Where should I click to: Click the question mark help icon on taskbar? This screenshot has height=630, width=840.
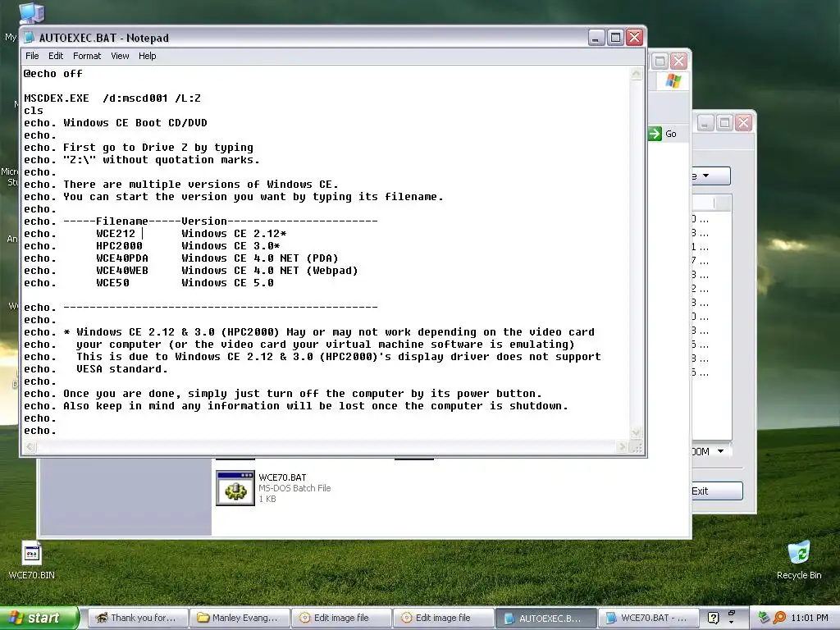coord(713,619)
